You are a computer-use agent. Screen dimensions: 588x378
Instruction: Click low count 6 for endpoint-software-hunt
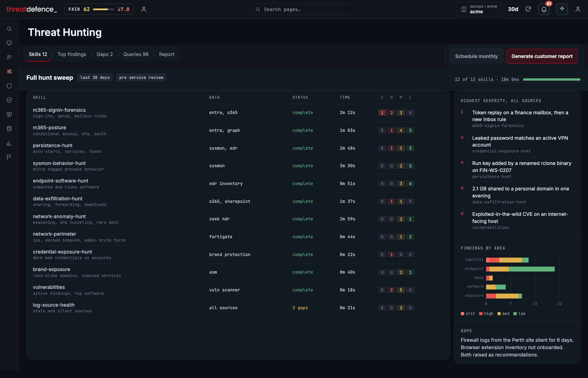click(410, 184)
